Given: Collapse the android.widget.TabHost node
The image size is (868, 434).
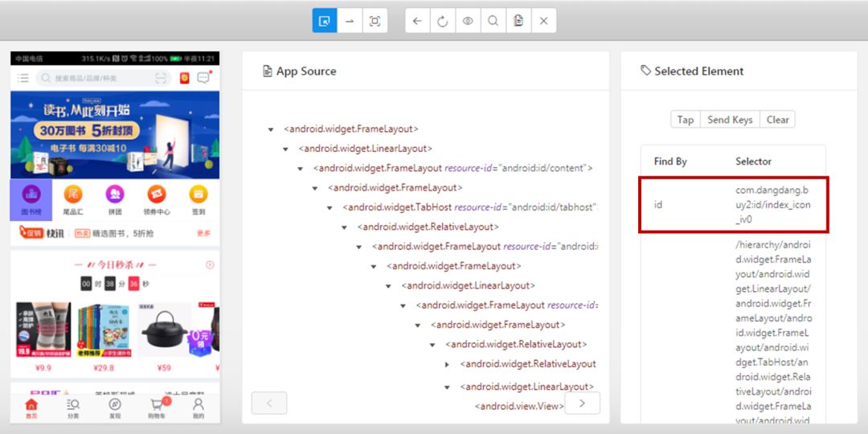Looking at the screenshot, I should (x=330, y=208).
